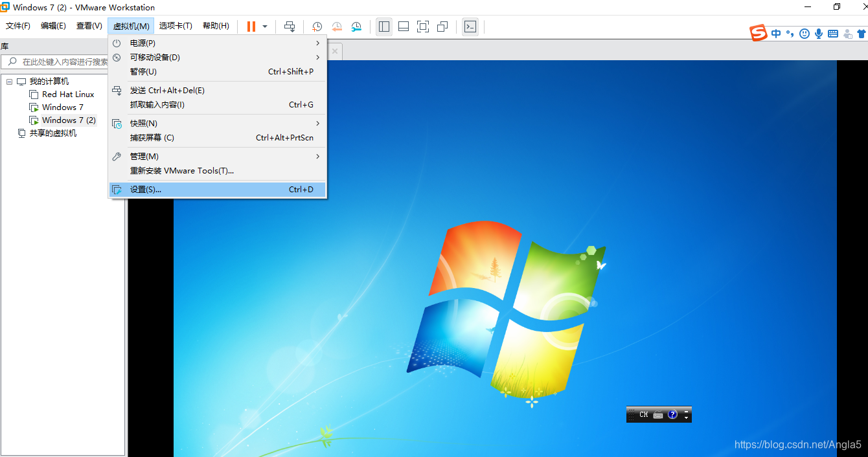
Task: Click the wrench icon beside 管理(M)
Action: coord(117,157)
